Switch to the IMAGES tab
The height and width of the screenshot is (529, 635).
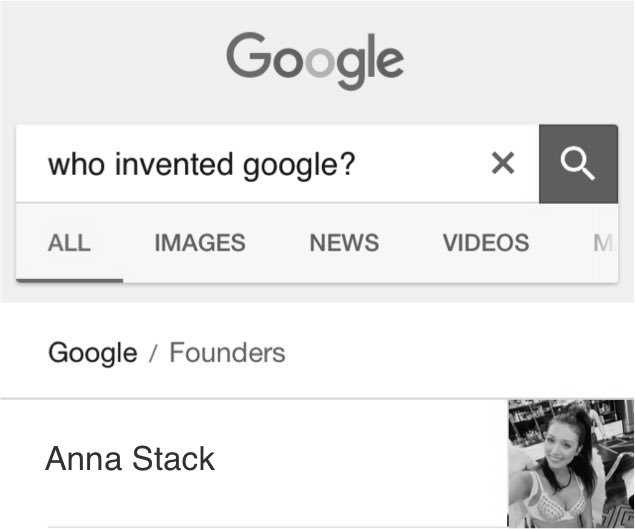click(x=200, y=243)
